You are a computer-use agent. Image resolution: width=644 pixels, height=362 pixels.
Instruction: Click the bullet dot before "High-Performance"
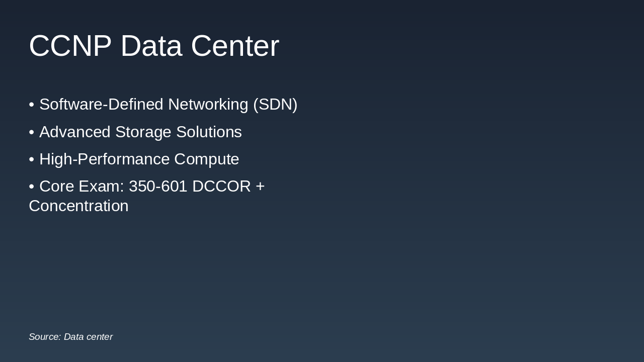(32, 159)
